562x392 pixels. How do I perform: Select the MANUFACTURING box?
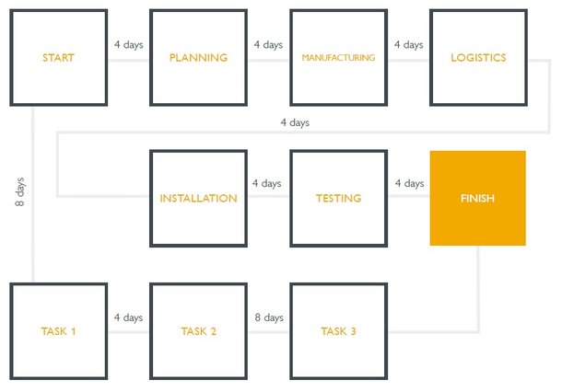tap(338, 58)
